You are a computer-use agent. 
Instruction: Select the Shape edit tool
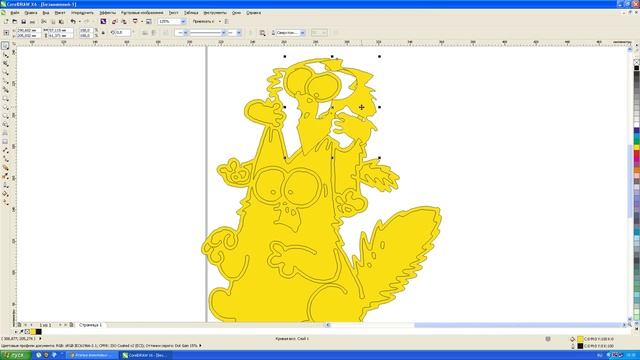5,55
